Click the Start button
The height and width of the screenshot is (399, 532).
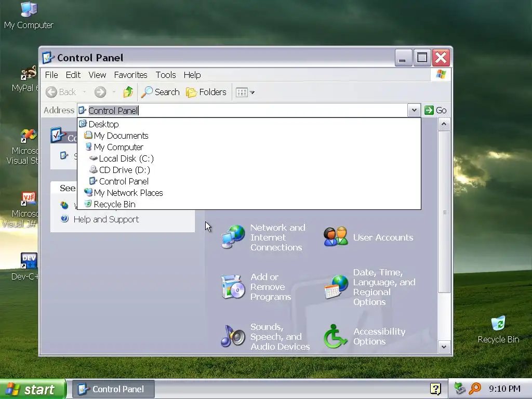click(33, 389)
